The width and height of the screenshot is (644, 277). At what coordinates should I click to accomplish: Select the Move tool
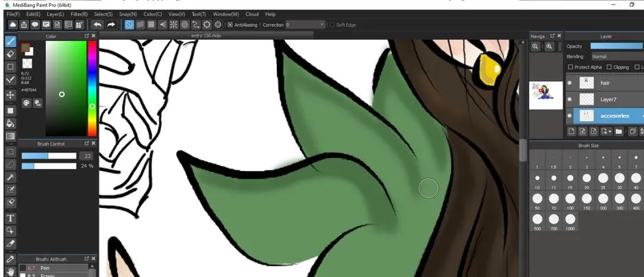pyautogui.click(x=11, y=94)
